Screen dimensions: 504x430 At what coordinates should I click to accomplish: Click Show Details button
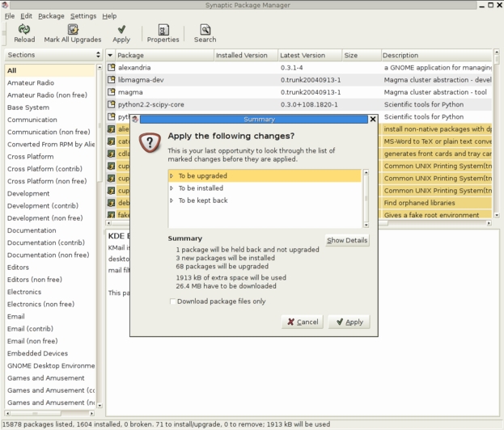coord(347,240)
